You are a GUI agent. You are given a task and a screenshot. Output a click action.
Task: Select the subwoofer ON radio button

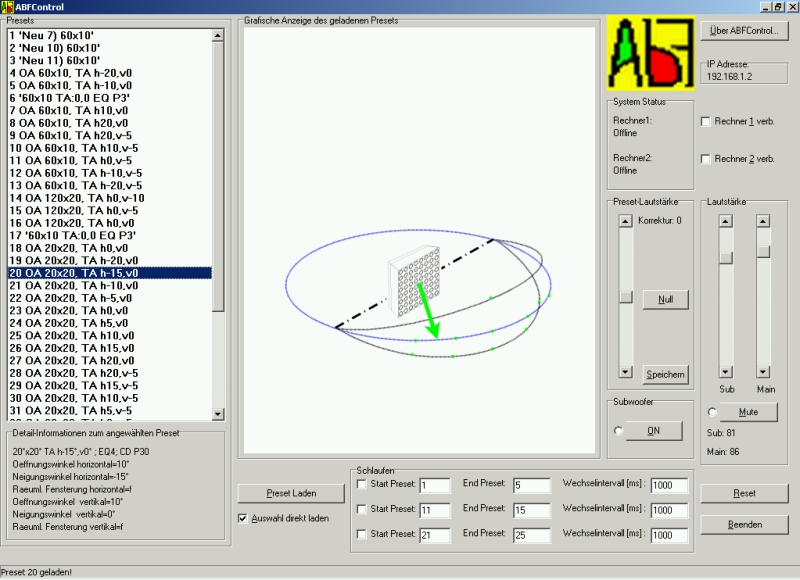coord(619,431)
